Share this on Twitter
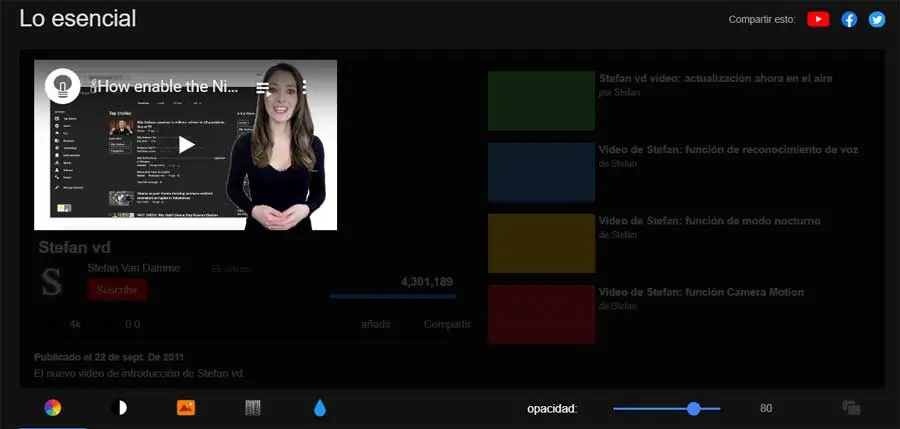This screenshot has height=429, width=900. [876, 20]
